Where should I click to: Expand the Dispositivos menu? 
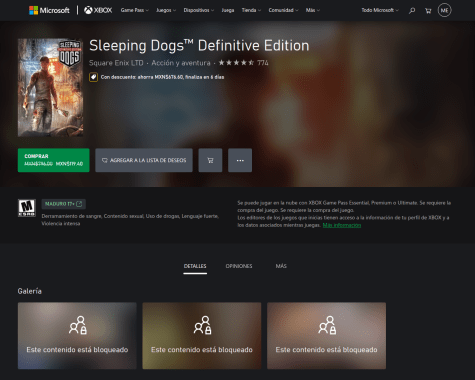[199, 10]
